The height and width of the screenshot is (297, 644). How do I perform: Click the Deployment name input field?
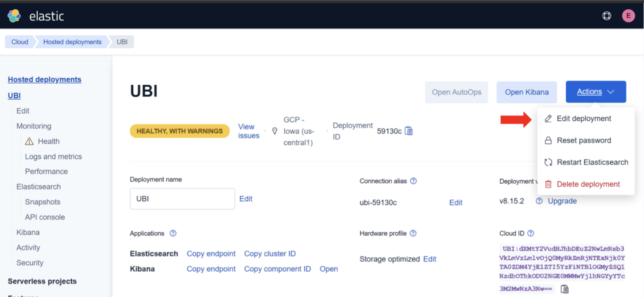[x=182, y=199]
